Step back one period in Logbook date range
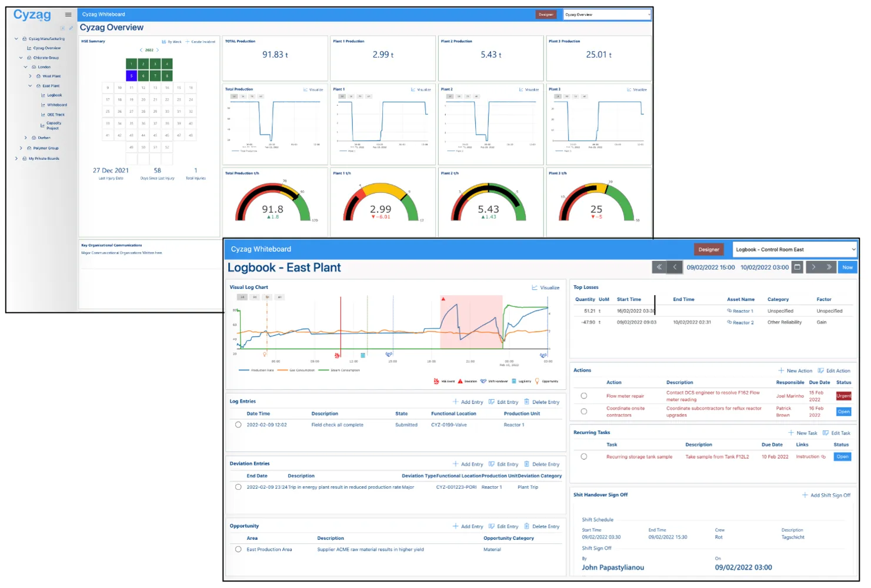 [x=675, y=267]
